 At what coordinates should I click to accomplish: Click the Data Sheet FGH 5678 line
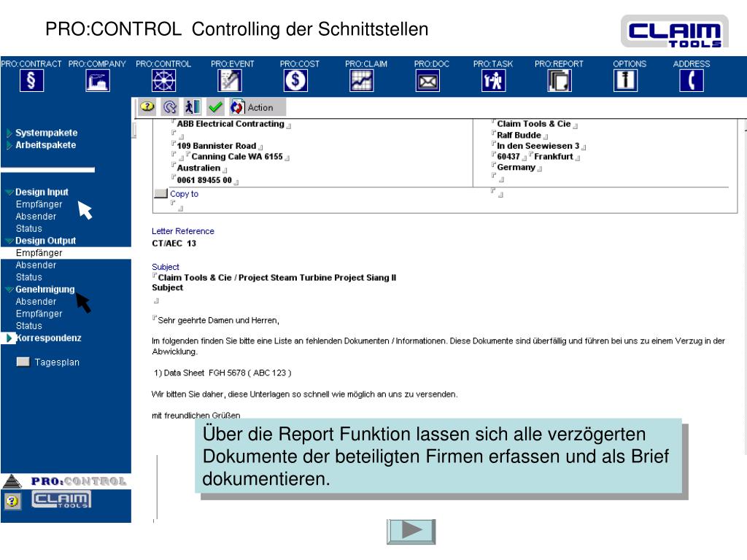(222, 373)
